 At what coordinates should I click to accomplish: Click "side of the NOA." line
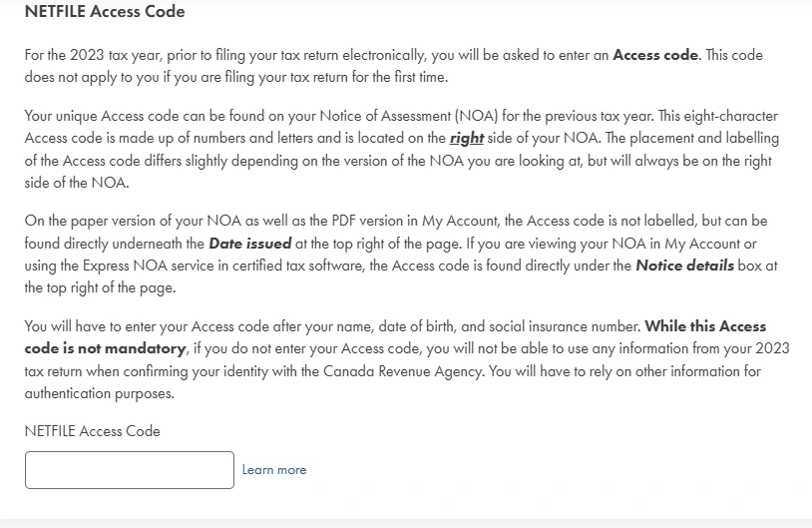pos(77,183)
